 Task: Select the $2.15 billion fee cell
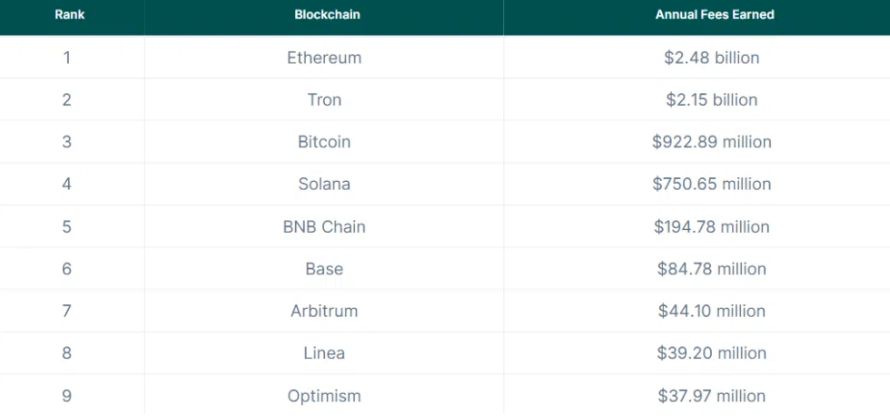click(712, 100)
